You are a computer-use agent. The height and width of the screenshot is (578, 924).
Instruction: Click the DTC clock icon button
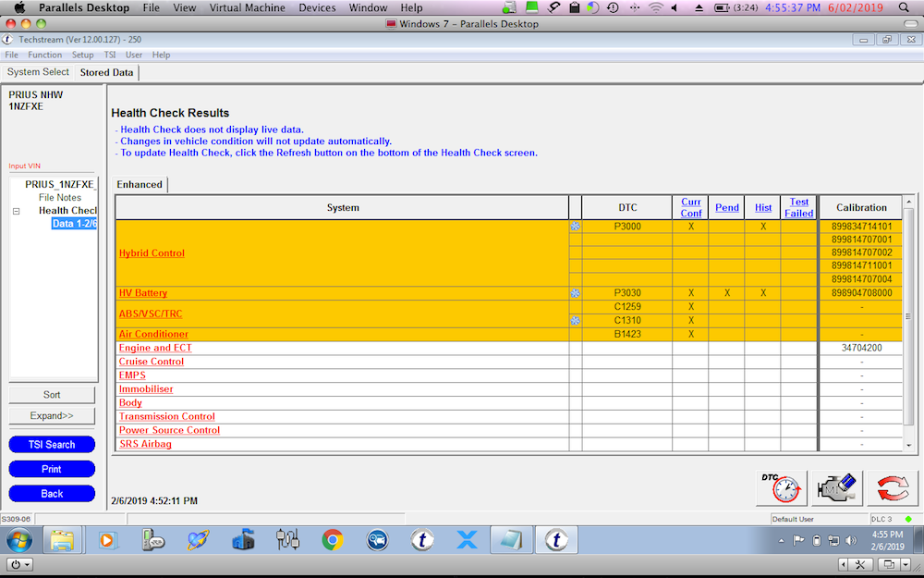point(781,487)
